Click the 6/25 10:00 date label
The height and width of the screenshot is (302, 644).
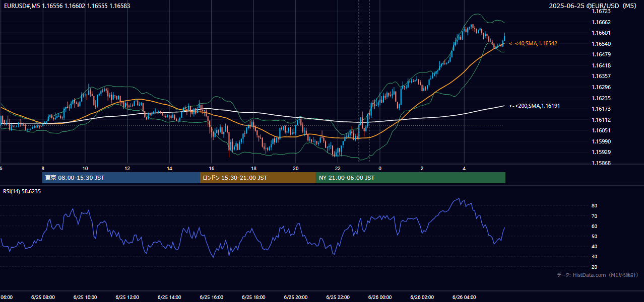coord(85,297)
